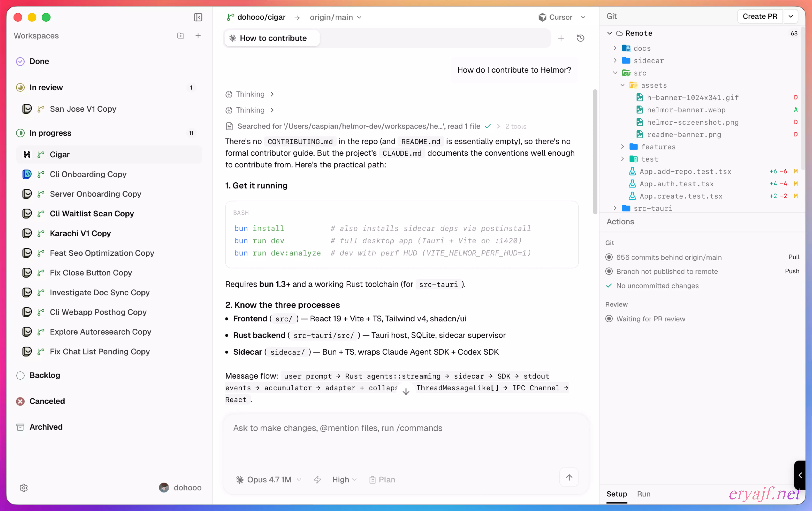The width and height of the screenshot is (812, 511).
Task: Click the Done status circle icon
Action: pos(20,61)
